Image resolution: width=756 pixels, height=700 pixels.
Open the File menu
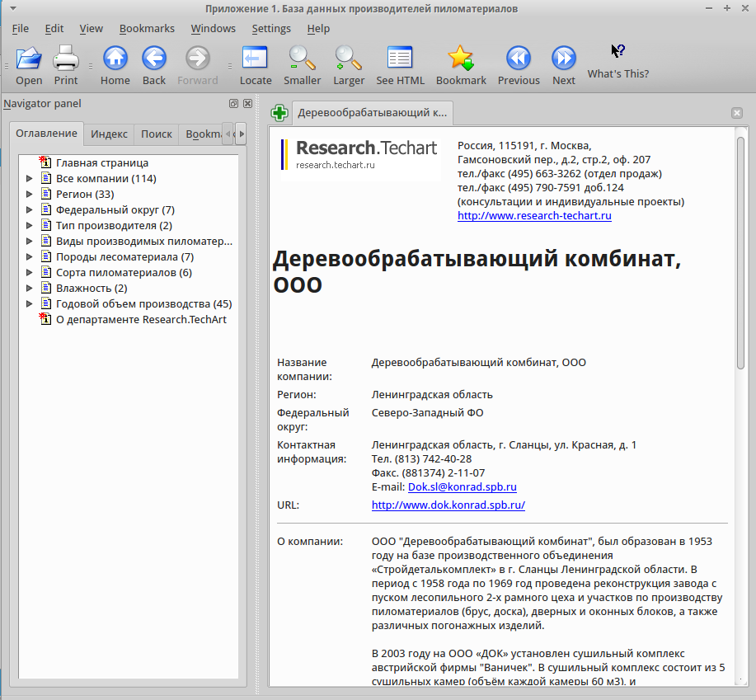pos(21,28)
